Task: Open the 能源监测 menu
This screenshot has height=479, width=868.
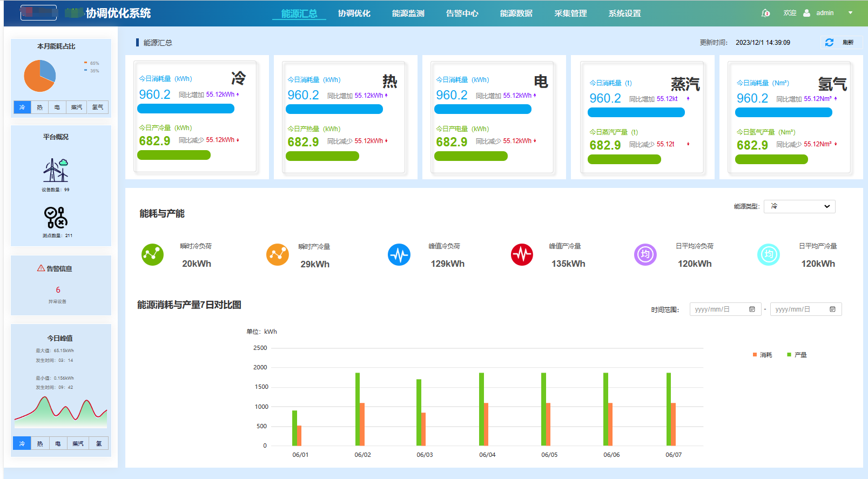Action: [408, 14]
